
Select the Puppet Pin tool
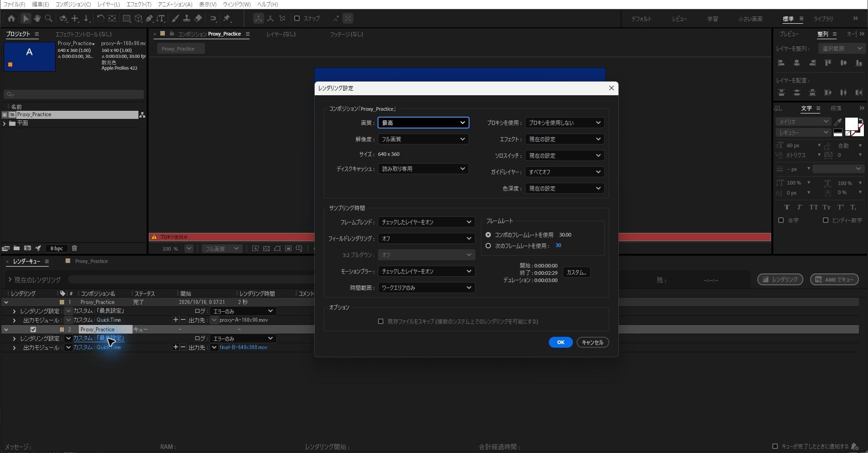click(x=227, y=19)
